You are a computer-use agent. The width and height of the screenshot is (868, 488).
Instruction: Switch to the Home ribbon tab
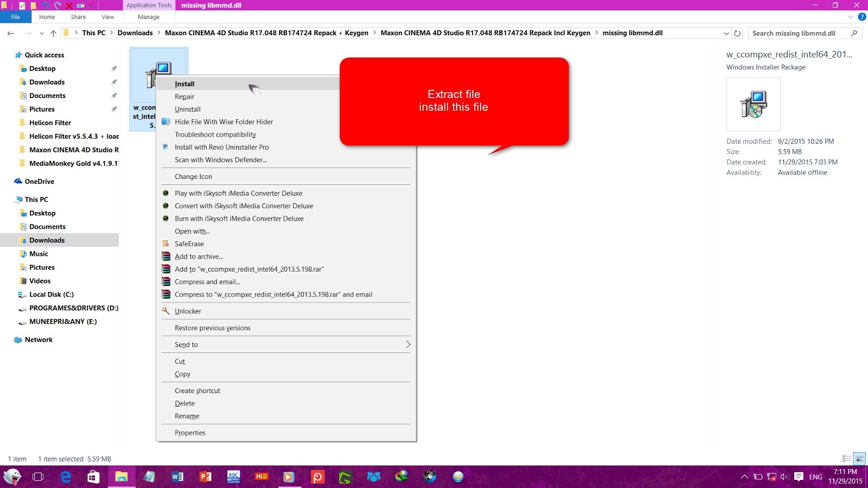(x=47, y=17)
